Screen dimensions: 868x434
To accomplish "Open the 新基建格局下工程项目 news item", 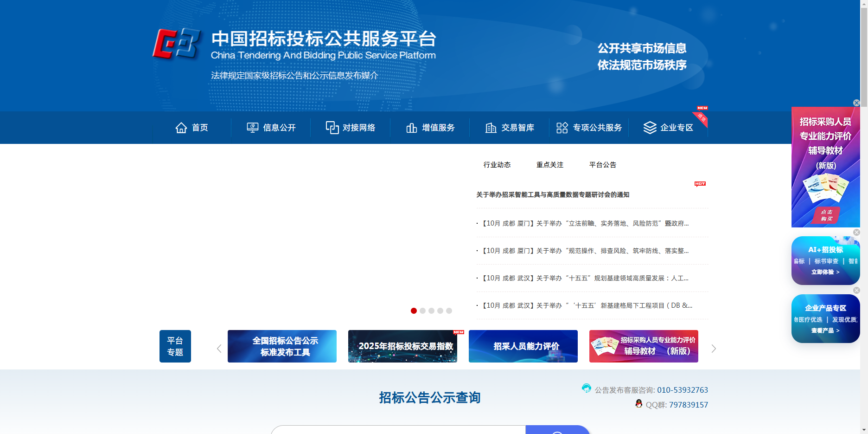I will [587, 305].
